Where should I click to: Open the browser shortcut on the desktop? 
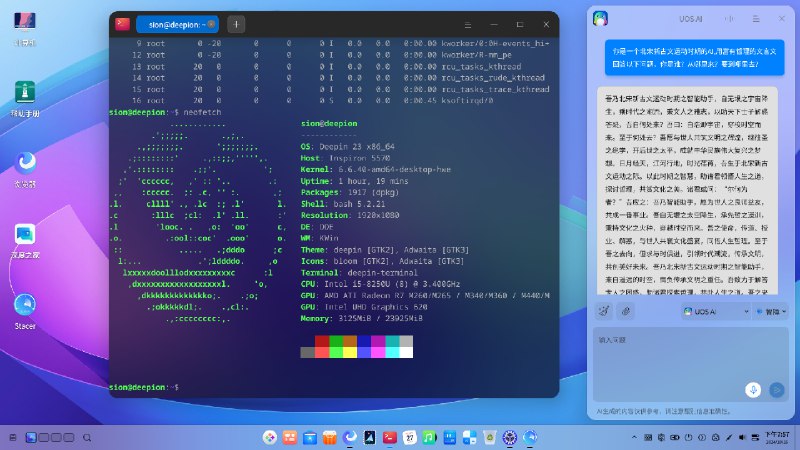pos(25,170)
